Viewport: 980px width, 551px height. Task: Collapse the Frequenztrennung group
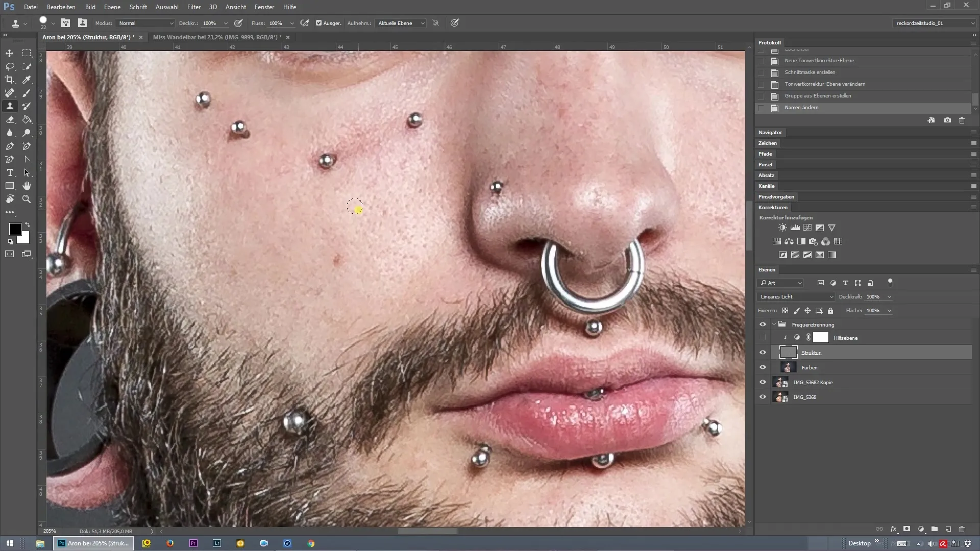click(774, 324)
